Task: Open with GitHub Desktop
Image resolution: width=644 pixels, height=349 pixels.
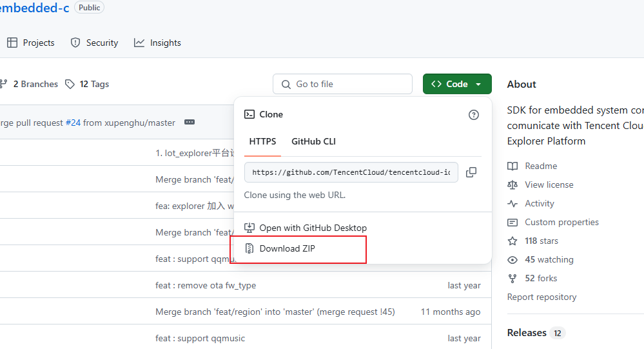Action: click(313, 228)
